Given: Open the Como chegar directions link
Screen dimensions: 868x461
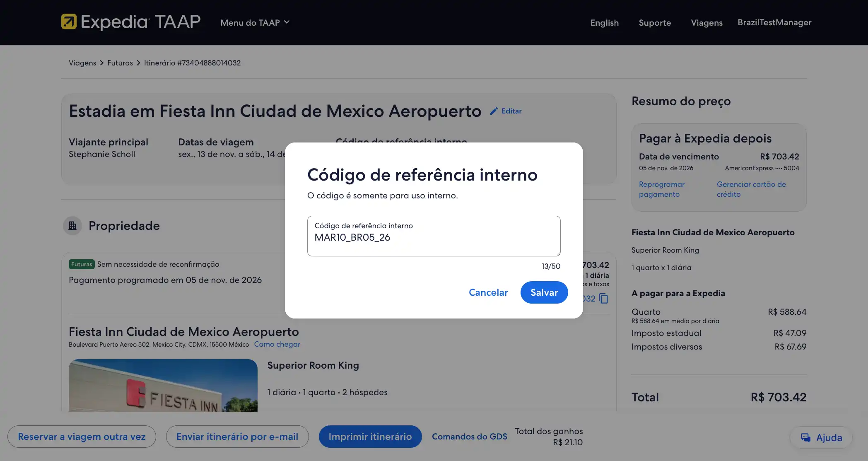Looking at the screenshot, I should pyautogui.click(x=277, y=344).
